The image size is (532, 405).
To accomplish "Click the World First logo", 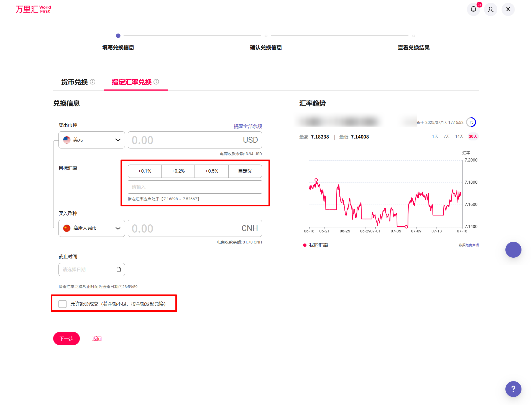I will point(33,9).
